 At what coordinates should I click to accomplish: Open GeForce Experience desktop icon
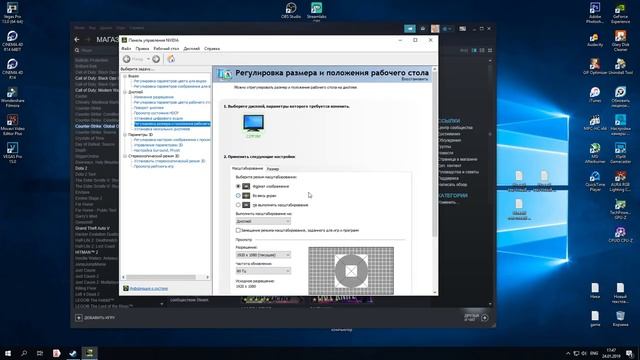pyautogui.click(x=620, y=13)
